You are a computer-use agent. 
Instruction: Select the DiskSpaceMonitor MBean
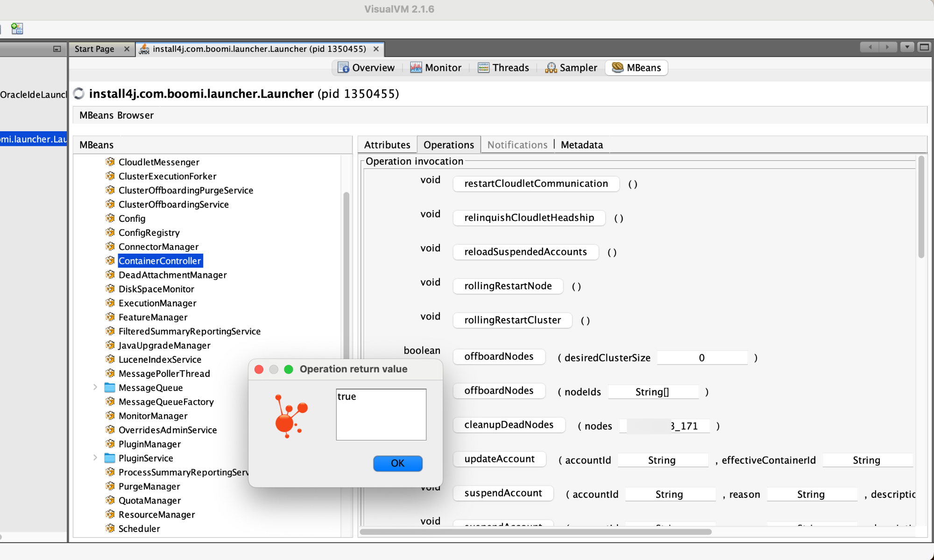coord(156,289)
